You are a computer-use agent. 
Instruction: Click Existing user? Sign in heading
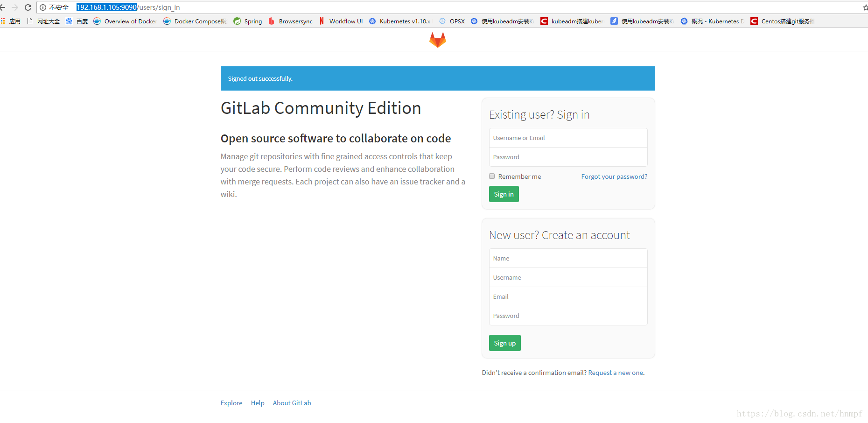click(539, 115)
